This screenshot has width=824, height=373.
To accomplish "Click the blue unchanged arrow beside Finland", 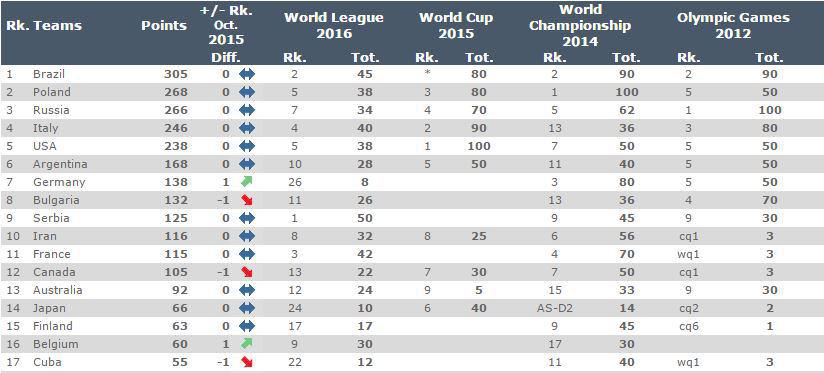I will [246, 326].
